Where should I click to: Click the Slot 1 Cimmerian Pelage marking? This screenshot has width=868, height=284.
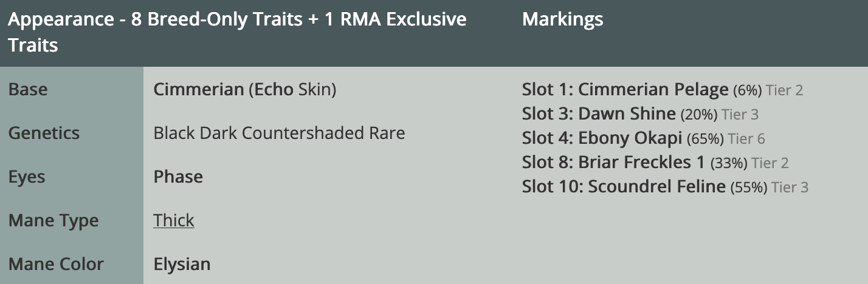pyautogui.click(x=625, y=90)
